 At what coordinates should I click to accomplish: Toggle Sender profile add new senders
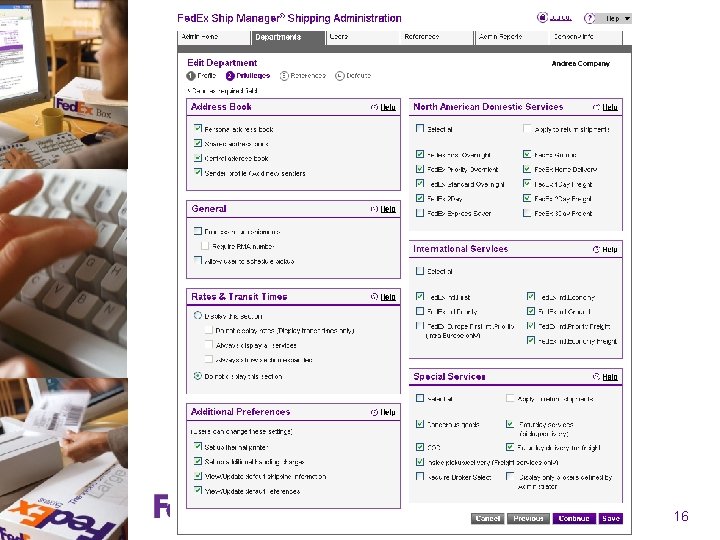198,173
